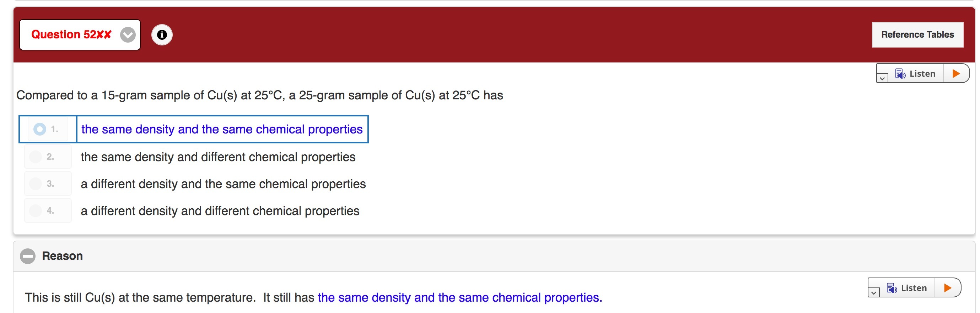Expand the top Listen options chevron
Image resolution: width=980 pixels, height=313 pixels.
pos(882,78)
